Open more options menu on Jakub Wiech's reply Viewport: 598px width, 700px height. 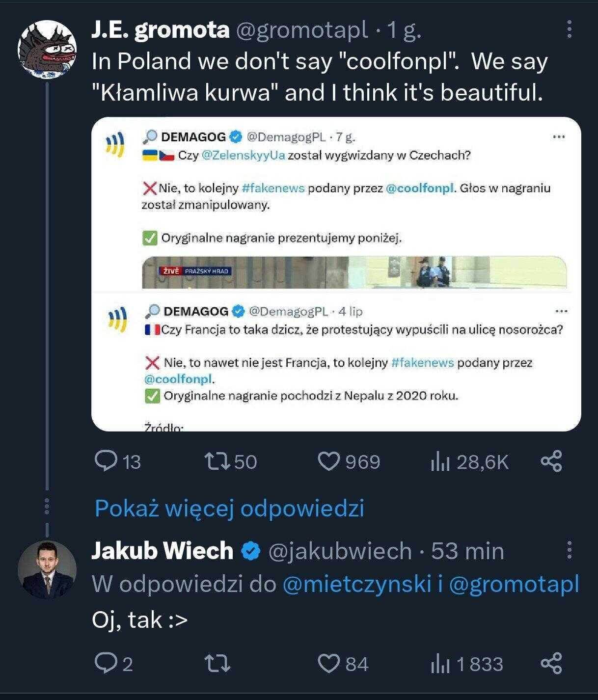pyautogui.click(x=569, y=550)
